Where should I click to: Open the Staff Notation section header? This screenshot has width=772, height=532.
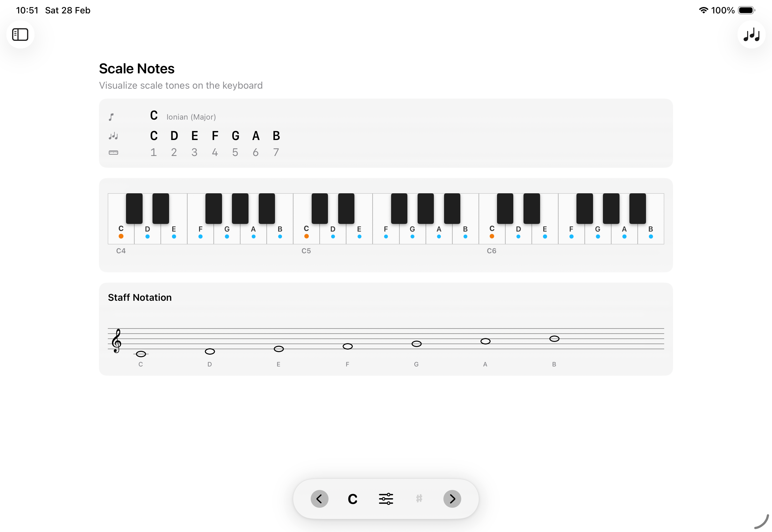(140, 297)
